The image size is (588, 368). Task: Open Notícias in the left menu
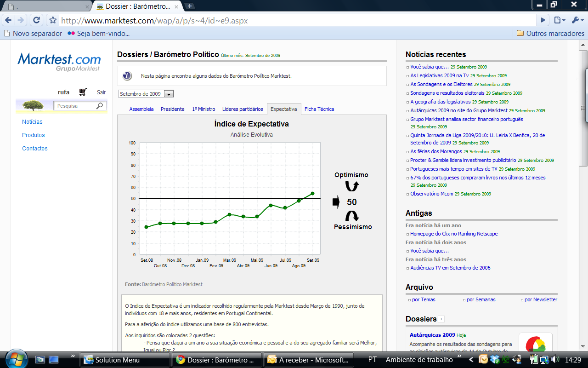coord(32,122)
